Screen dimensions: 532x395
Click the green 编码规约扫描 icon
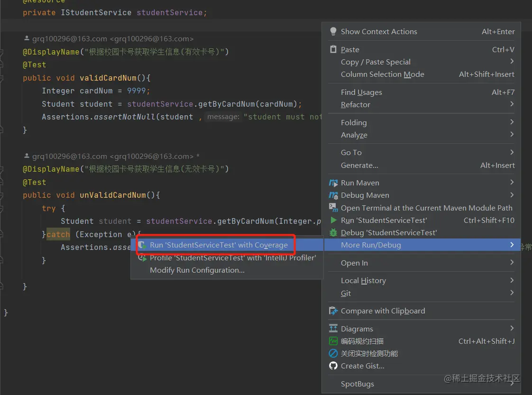(x=333, y=341)
